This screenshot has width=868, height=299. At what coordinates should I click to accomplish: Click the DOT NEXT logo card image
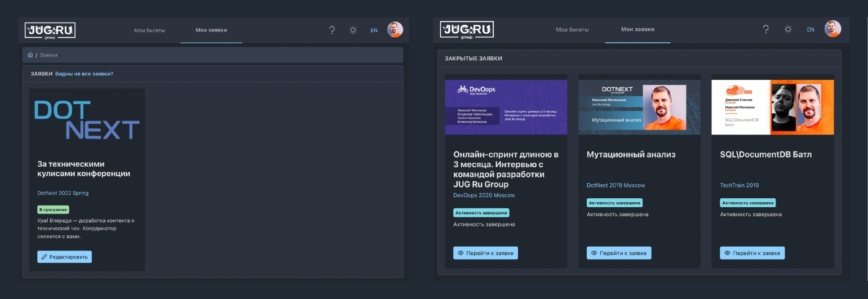pyautogui.click(x=87, y=120)
